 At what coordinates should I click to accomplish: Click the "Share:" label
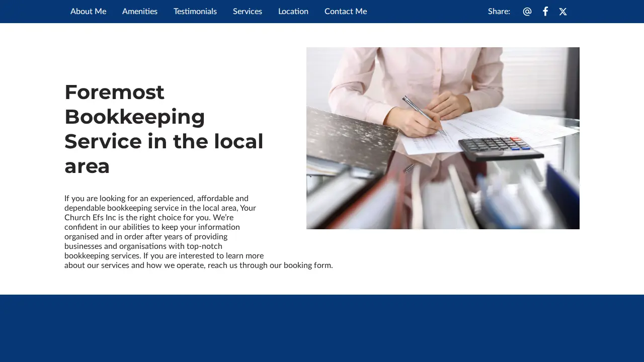coord(499,11)
